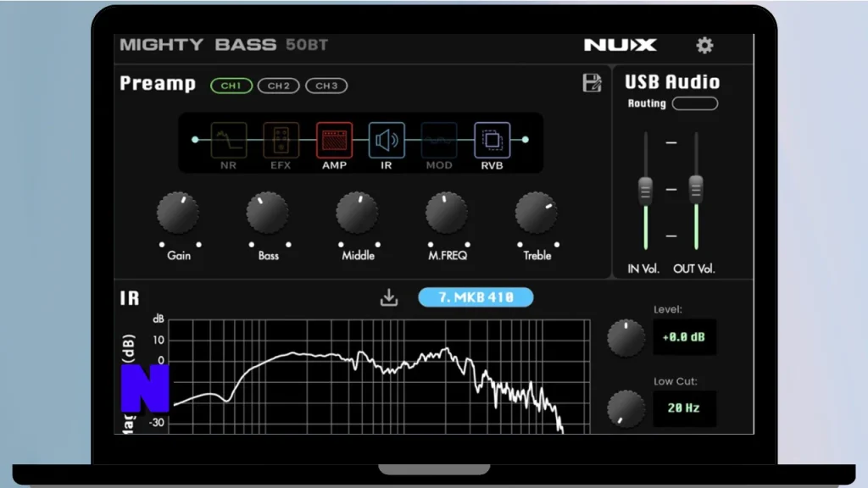868x488 pixels.
Task: Select the AMP block in signal chain
Action: point(334,140)
